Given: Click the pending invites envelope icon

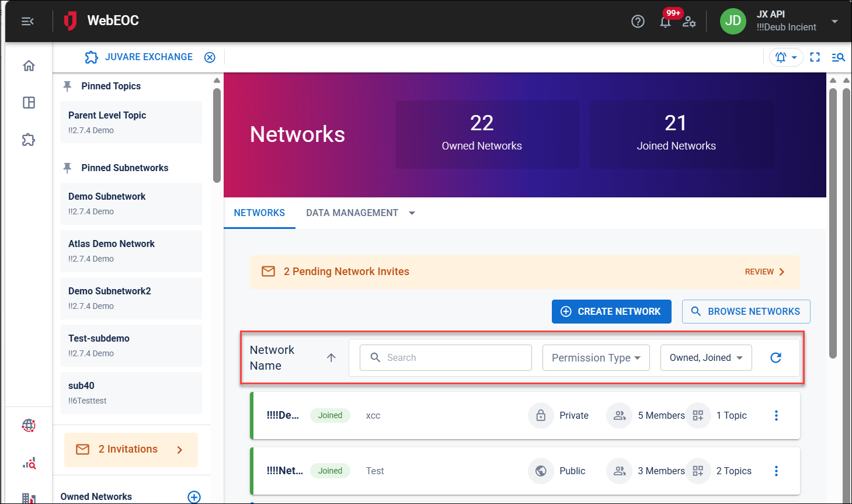Looking at the screenshot, I should click(x=268, y=272).
